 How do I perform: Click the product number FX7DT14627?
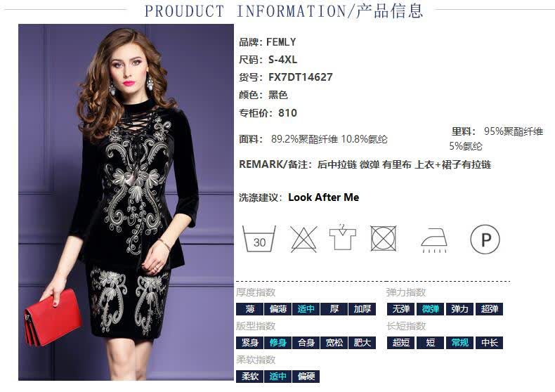[301, 77]
